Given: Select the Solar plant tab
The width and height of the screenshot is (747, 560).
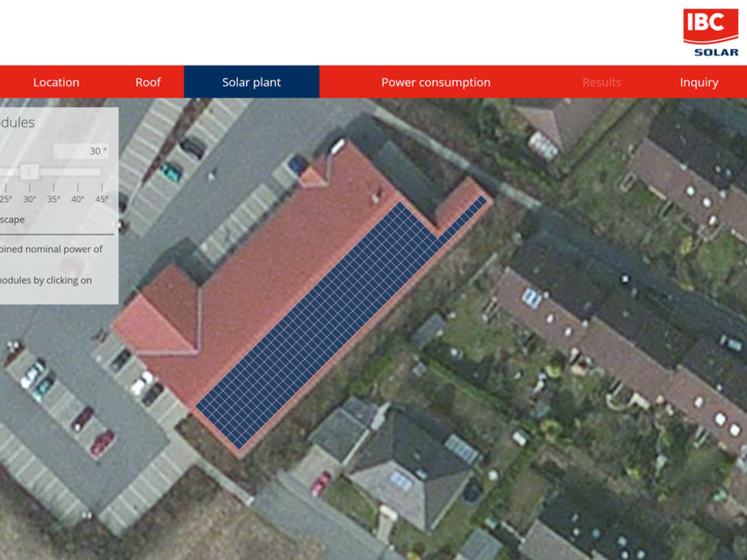Looking at the screenshot, I should [252, 82].
